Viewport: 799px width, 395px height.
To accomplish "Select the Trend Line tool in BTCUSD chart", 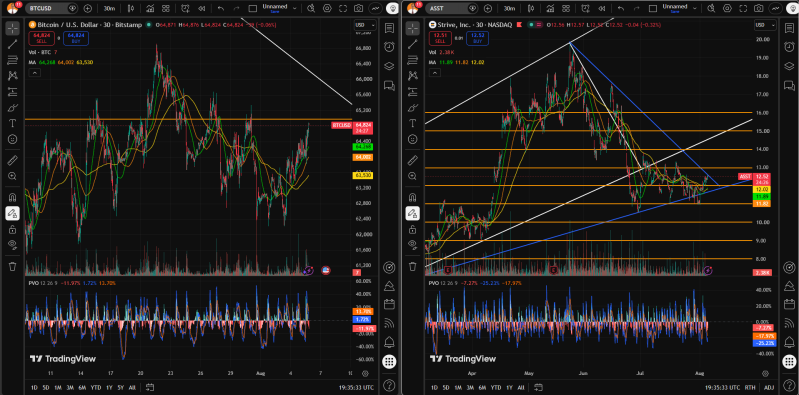I will tap(13, 44).
